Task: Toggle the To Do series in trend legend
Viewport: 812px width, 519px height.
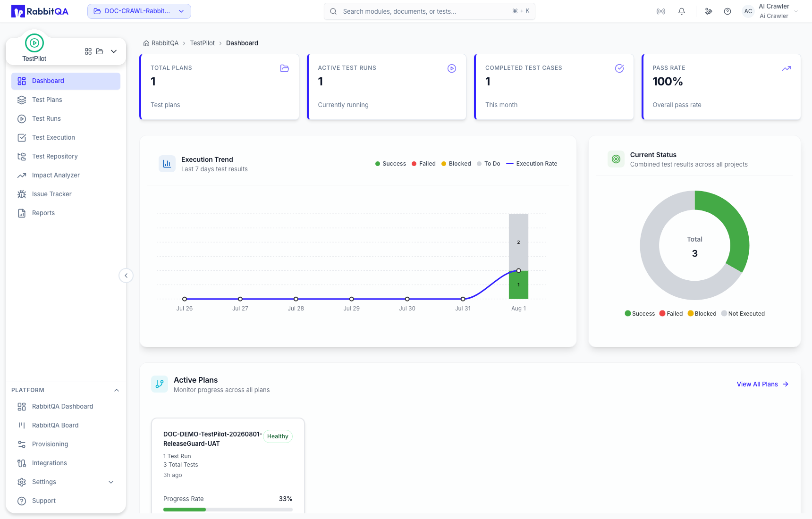Action: click(x=489, y=164)
